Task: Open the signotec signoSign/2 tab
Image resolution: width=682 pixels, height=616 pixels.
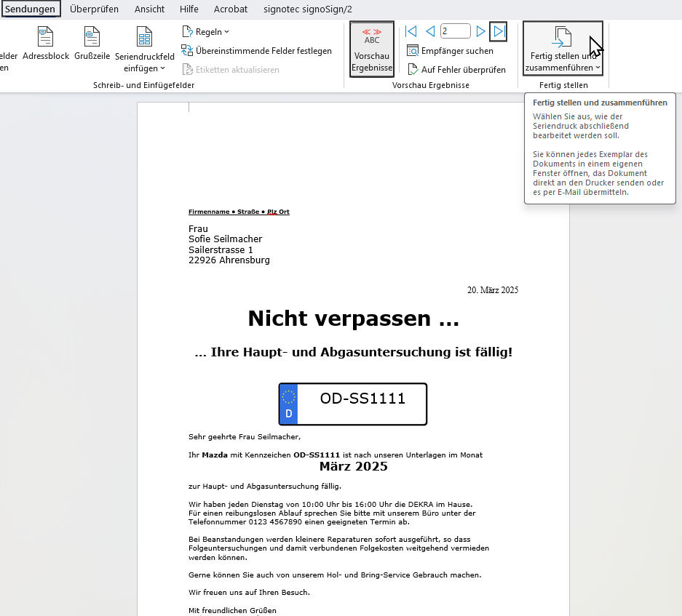Action: [x=307, y=9]
